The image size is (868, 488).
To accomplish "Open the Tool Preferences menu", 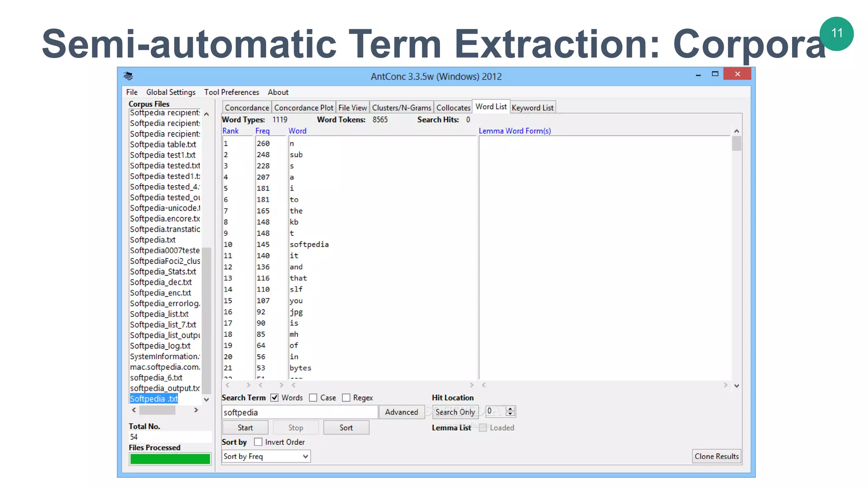I will coord(231,92).
